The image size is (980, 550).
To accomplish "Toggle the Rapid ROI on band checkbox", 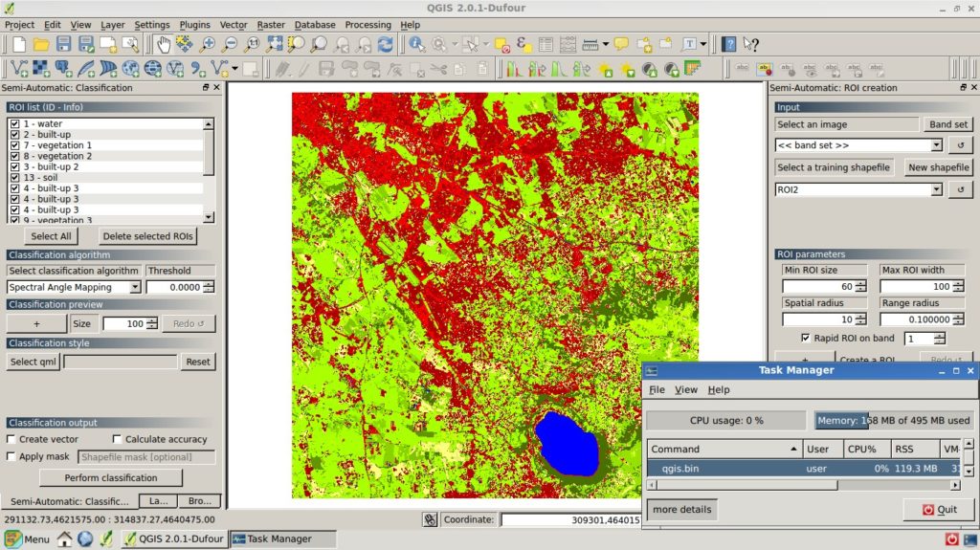I will coord(806,339).
